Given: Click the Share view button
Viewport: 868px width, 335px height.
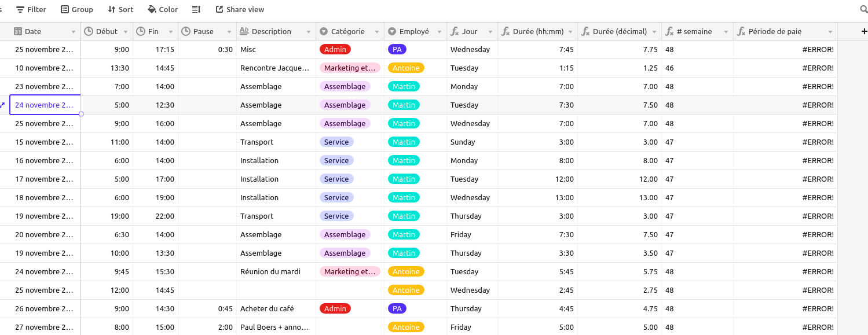Looking at the screenshot, I should point(240,9).
